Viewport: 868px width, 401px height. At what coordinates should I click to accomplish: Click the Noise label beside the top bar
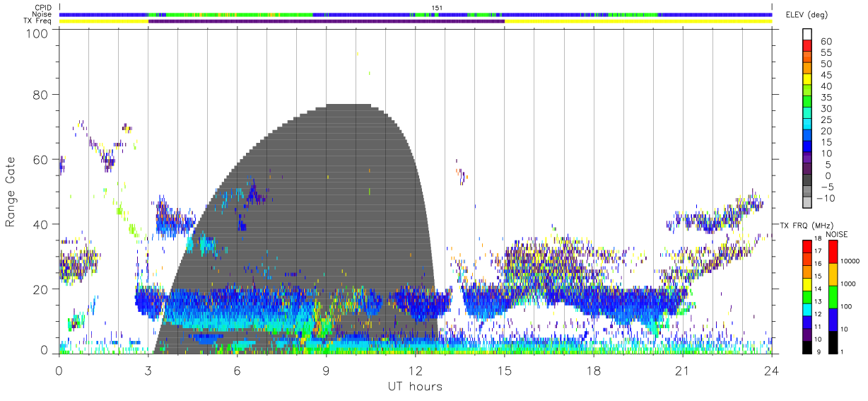click(x=43, y=14)
